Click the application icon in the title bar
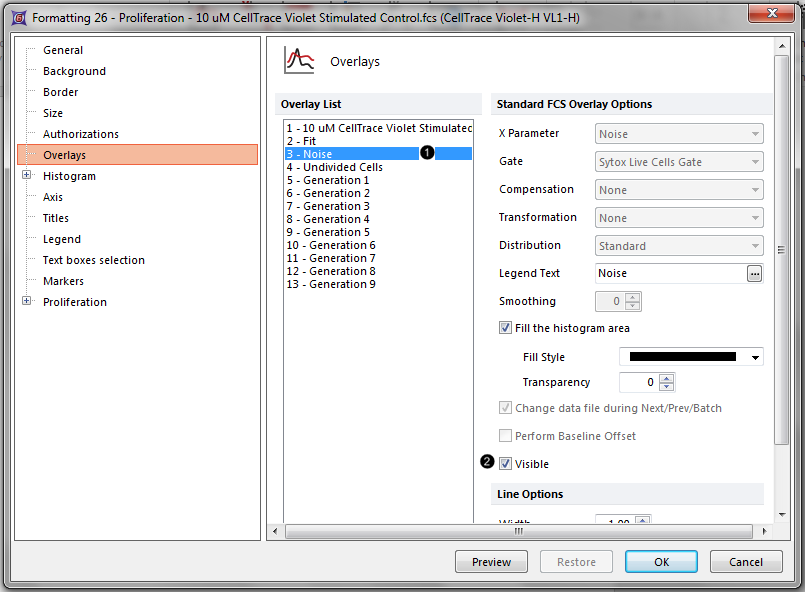The width and height of the screenshot is (805, 592). click(x=16, y=17)
